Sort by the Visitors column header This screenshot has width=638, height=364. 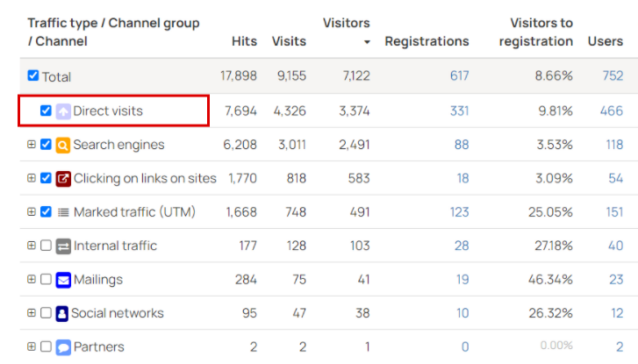click(x=347, y=23)
